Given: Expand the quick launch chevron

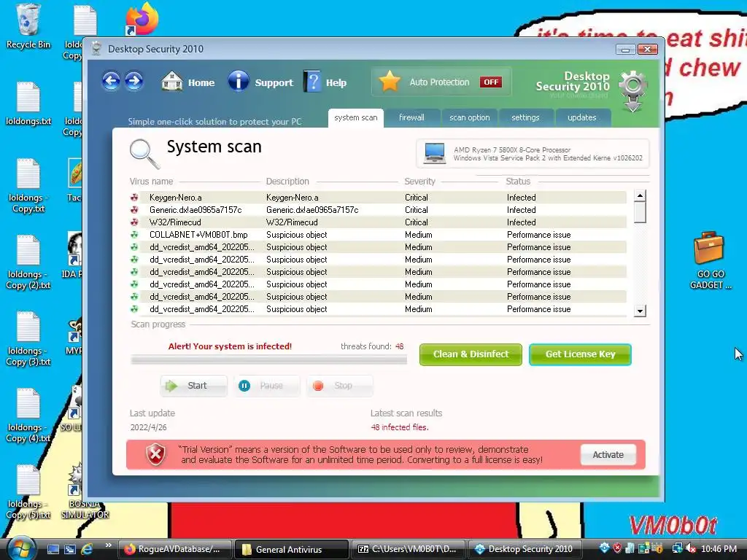Looking at the screenshot, I should click(108, 545).
